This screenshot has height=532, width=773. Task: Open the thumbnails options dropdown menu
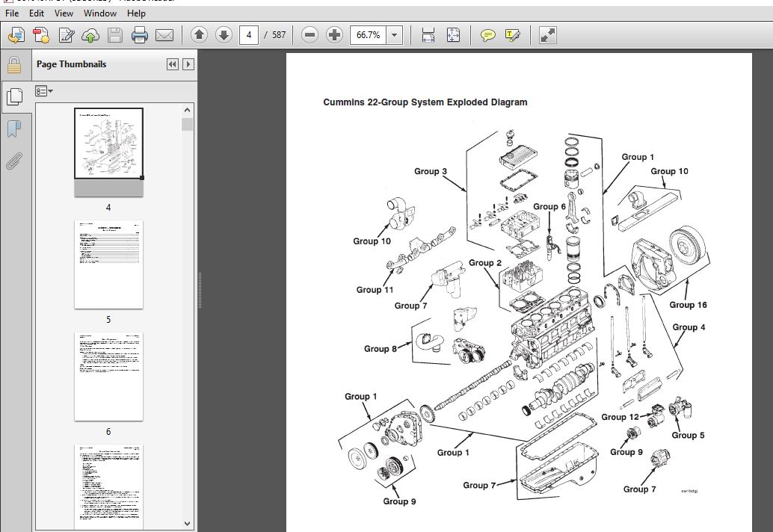(44, 90)
